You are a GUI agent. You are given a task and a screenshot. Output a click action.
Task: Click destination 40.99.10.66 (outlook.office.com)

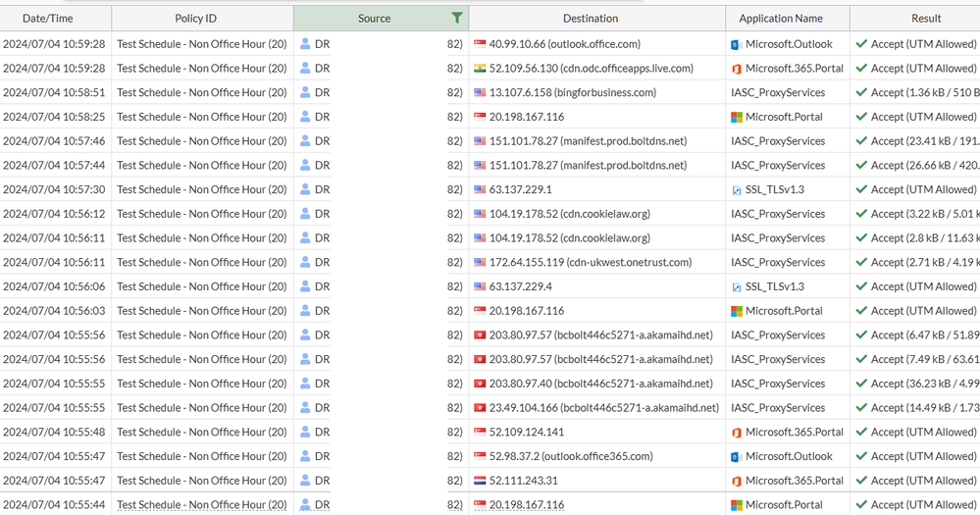(x=564, y=44)
